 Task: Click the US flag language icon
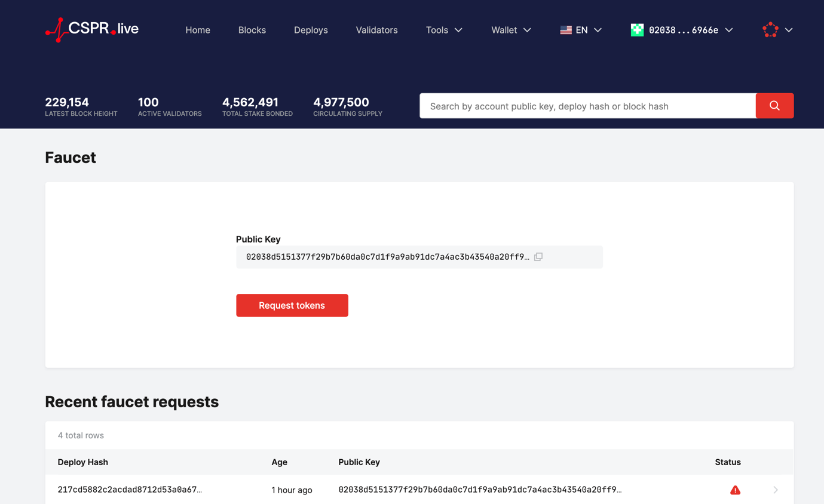(566, 30)
